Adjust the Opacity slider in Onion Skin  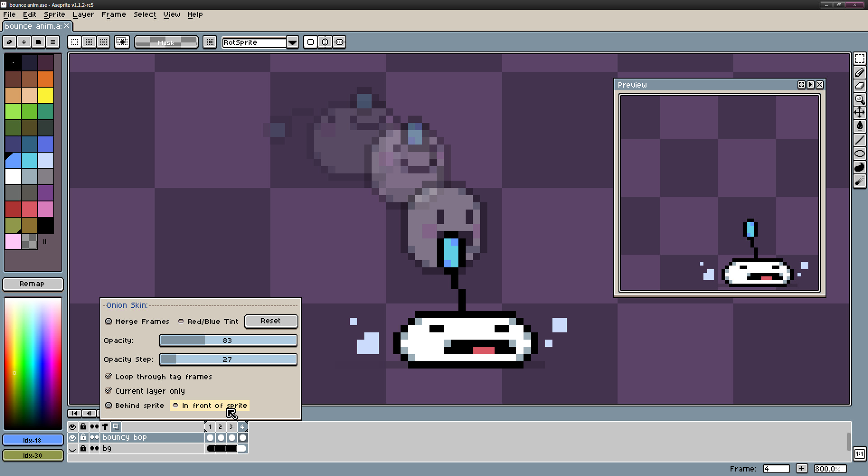click(x=228, y=340)
